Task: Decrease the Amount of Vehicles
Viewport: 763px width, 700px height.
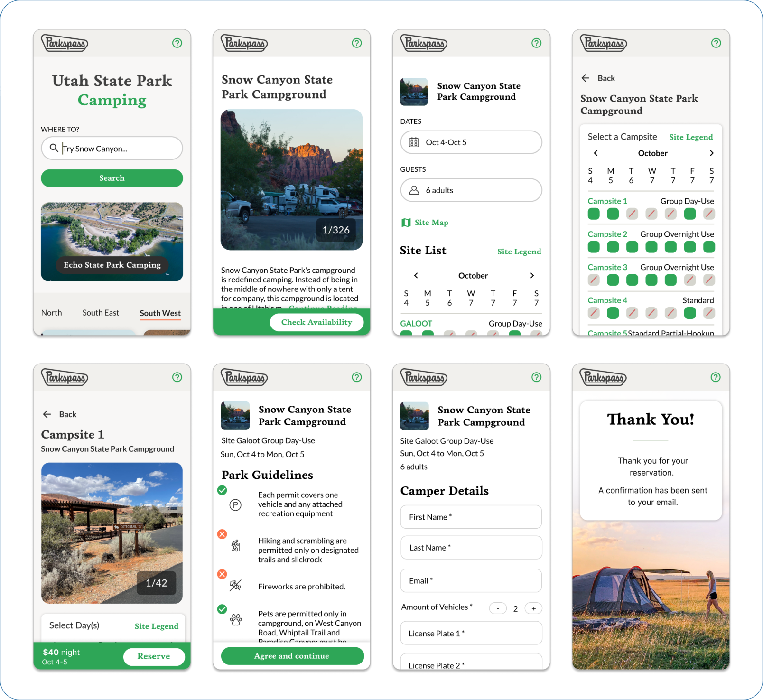Action: tap(498, 608)
